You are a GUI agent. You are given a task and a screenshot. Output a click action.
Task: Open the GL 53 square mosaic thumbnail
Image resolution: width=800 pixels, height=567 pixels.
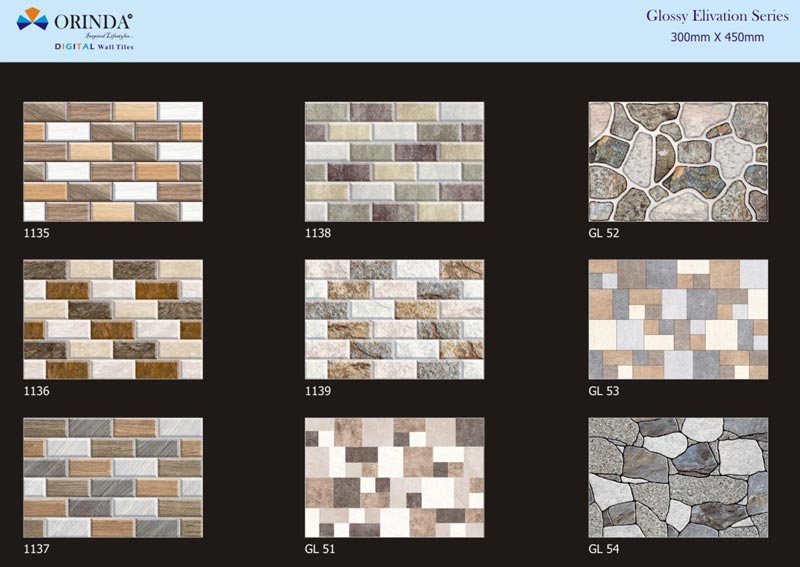tap(678, 319)
